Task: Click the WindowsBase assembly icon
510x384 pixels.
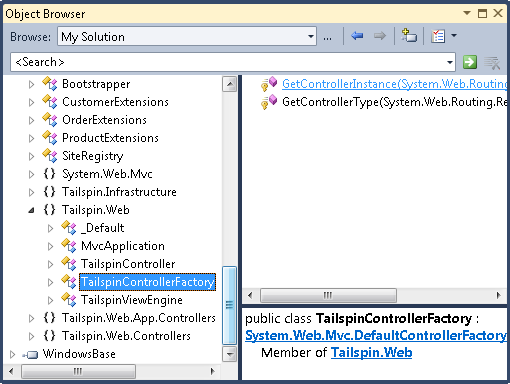Action: 30,355
